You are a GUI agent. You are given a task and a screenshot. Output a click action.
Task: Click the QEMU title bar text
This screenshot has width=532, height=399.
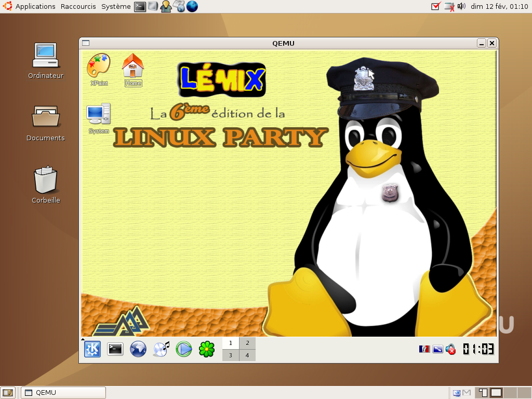tap(283, 44)
